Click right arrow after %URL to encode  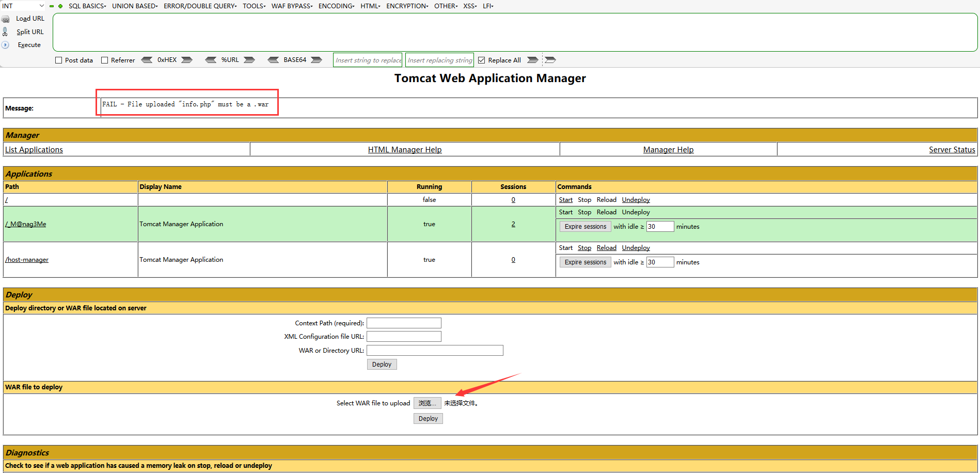click(x=249, y=60)
